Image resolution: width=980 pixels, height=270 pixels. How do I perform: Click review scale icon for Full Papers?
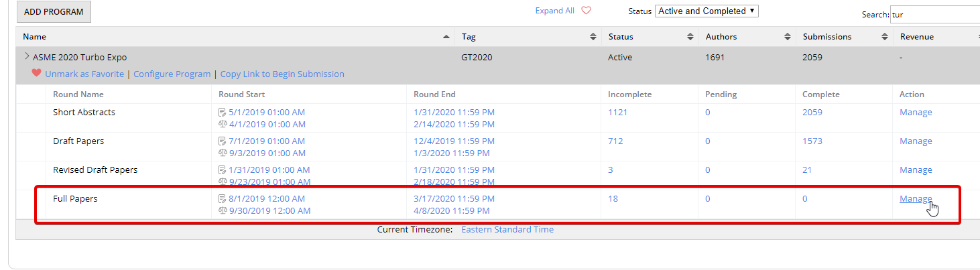(223, 211)
